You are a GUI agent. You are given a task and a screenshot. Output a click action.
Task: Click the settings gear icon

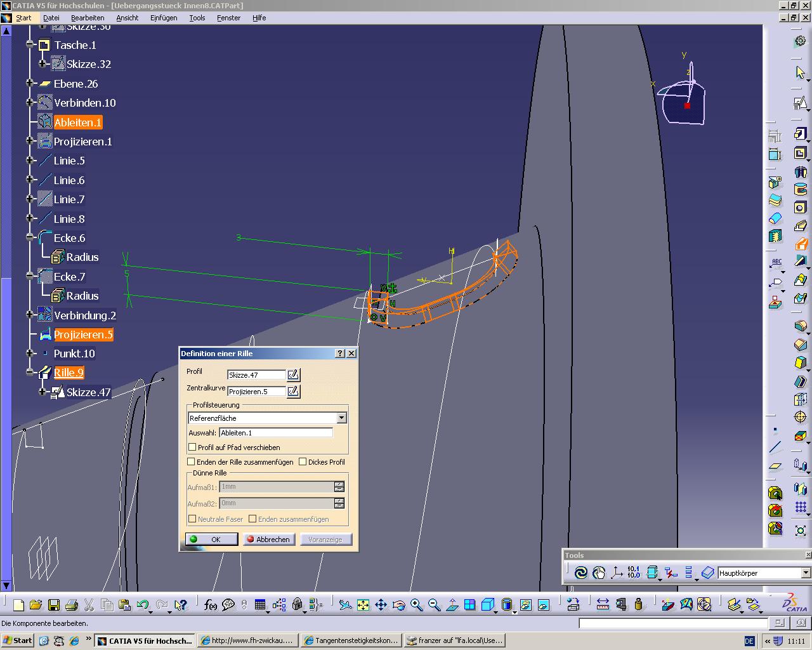click(801, 41)
